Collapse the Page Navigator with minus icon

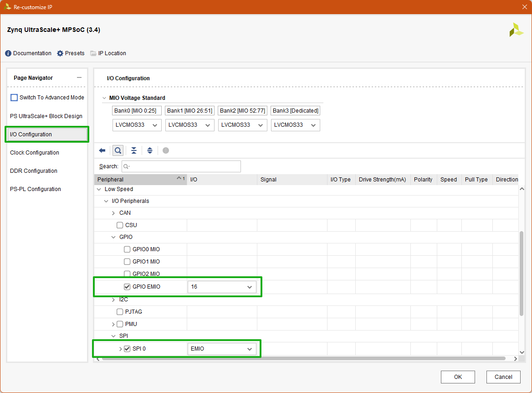(79, 78)
